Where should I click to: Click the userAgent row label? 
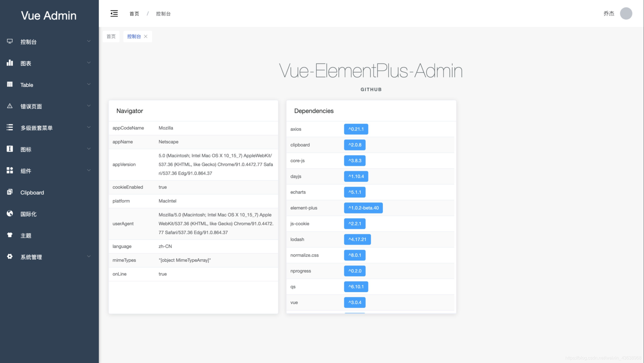pos(123,224)
